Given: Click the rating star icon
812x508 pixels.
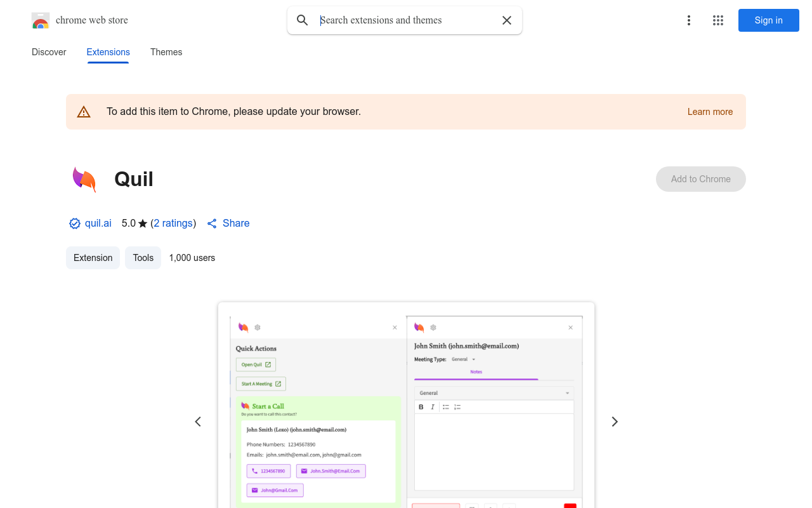Looking at the screenshot, I should pyautogui.click(x=143, y=224).
